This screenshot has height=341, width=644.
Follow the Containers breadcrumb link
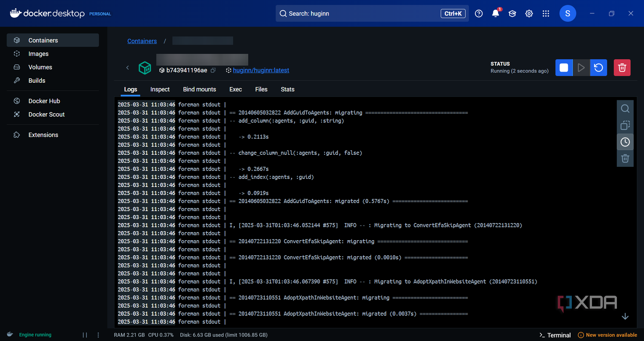(x=142, y=41)
